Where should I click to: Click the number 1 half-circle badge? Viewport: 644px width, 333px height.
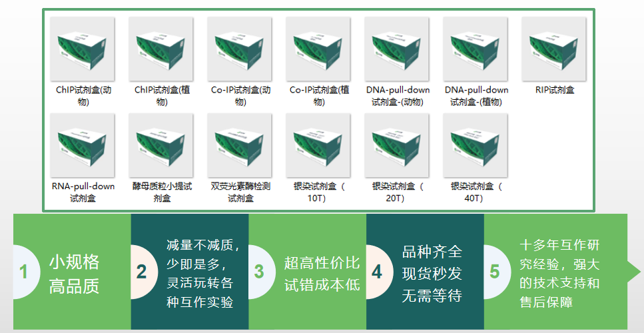pyautogui.click(x=25, y=272)
